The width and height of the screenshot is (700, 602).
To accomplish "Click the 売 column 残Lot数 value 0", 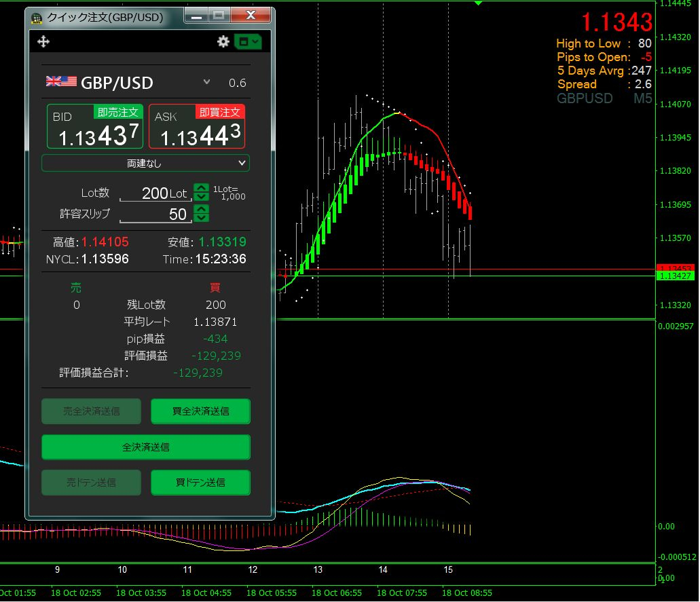I will (76, 305).
